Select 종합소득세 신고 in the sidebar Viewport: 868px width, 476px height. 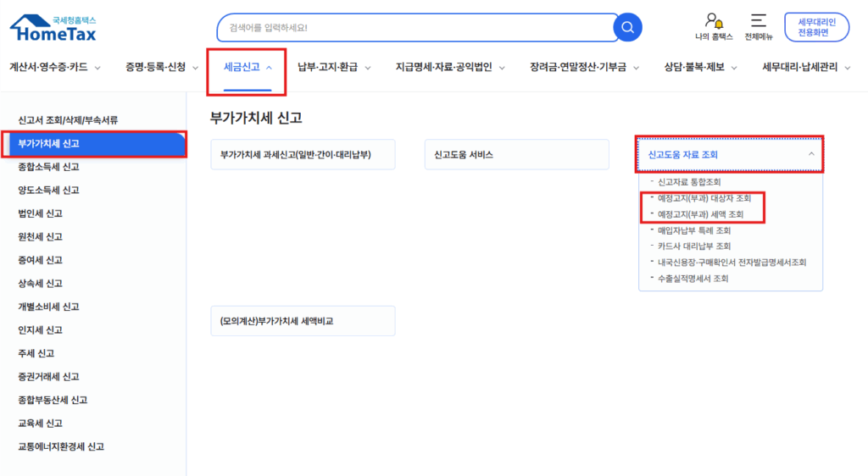click(x=49, y=167)
